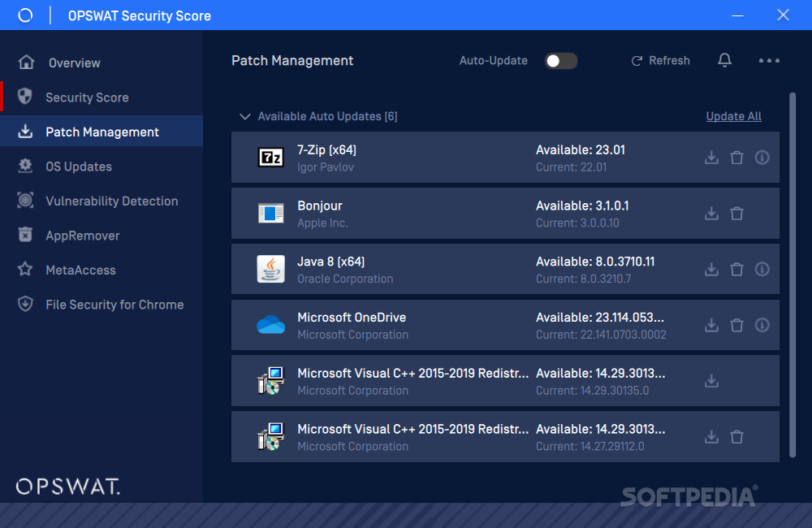This screenshot has height=528, width=812.
Task: Click the Bonjour app icon
Action: click(x=271, y=213)
